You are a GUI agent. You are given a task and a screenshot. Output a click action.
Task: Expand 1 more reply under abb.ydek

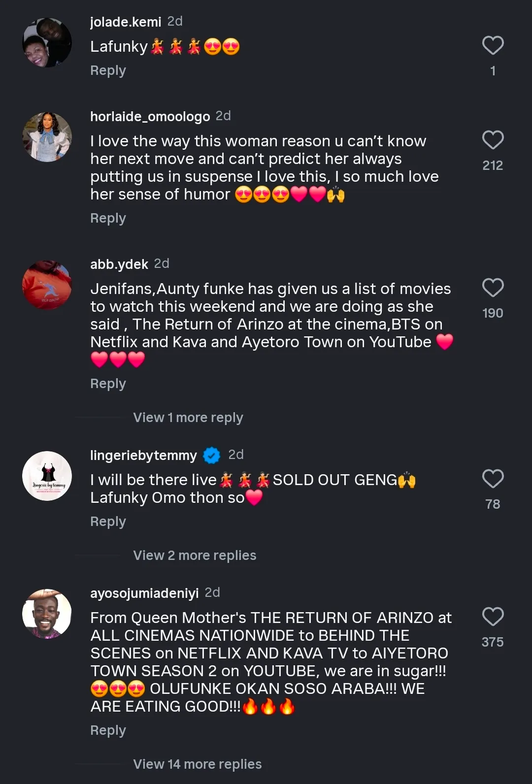[x=188, y=418]
